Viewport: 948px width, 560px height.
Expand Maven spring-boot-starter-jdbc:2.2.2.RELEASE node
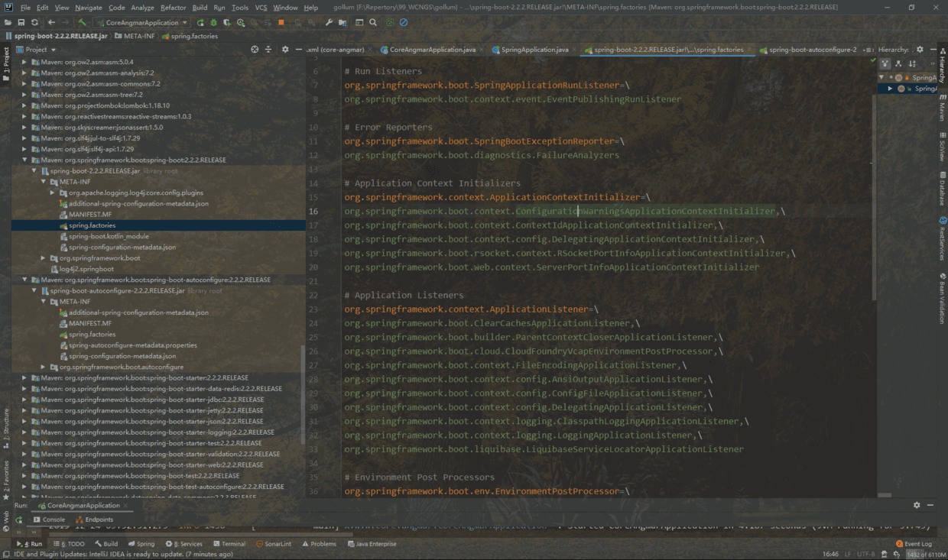point(25,400)
